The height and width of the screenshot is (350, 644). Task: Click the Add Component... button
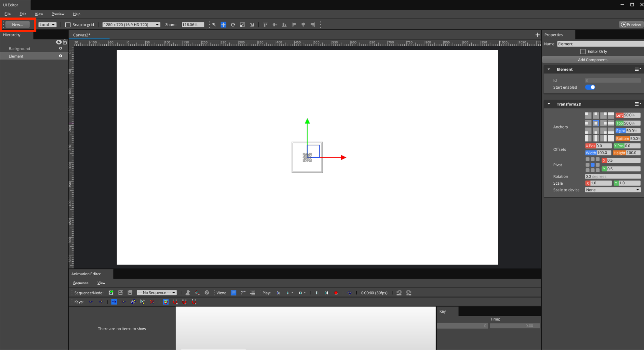coord(593,60)
